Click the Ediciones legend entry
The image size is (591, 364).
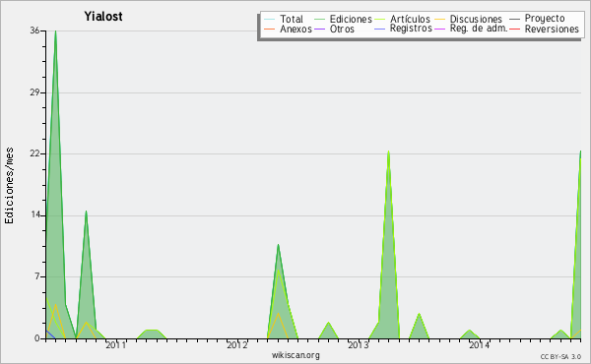[343, 19]
